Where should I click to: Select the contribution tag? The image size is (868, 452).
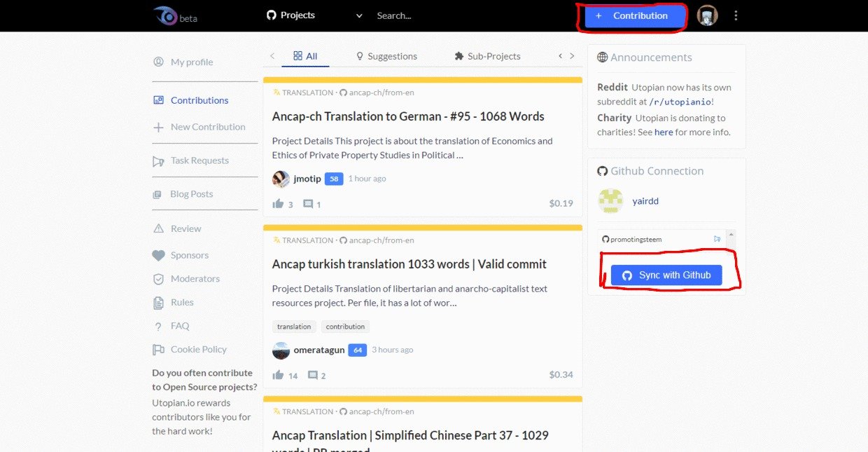[345, 327]
